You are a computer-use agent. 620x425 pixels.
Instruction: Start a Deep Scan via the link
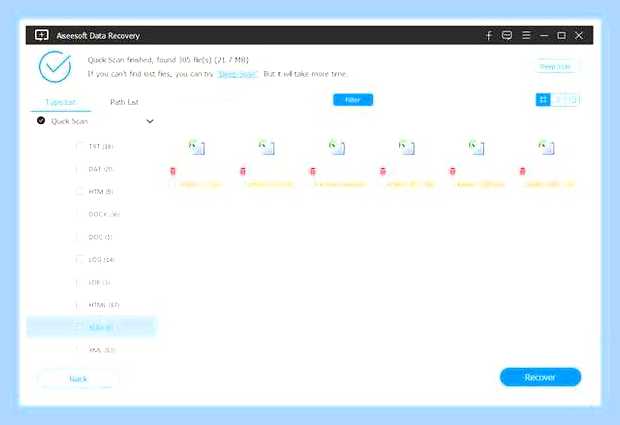pyautogui.click(x=237, y=74)
